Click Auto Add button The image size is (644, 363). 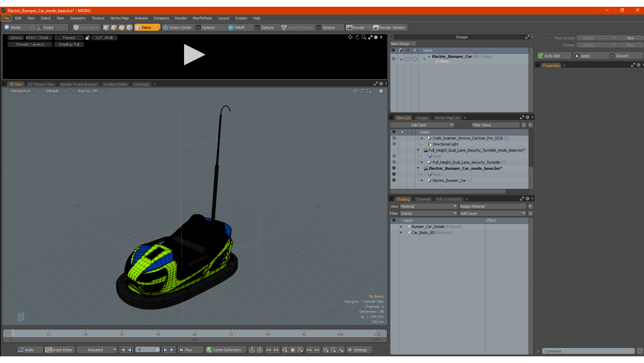[x=554, y=56]
